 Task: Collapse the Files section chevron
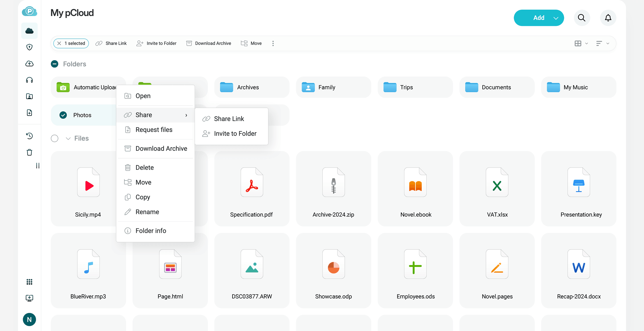(68, 138)
